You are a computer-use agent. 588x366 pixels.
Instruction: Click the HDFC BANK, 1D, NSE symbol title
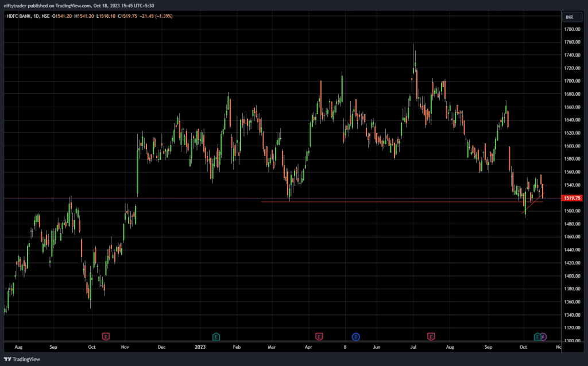[x=28, y=16]
